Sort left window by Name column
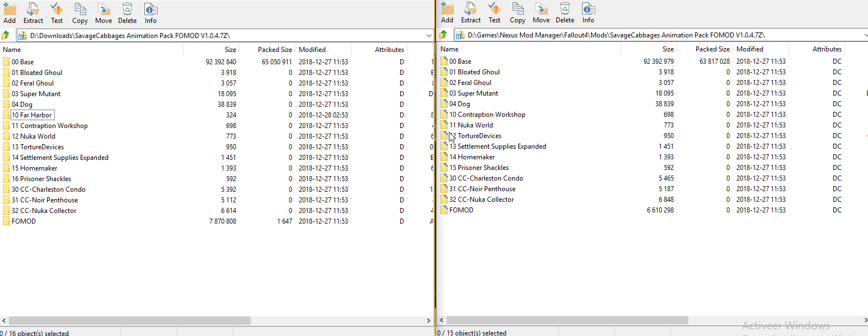The width and height of the screenshot is (868, 336). point(92,50)
